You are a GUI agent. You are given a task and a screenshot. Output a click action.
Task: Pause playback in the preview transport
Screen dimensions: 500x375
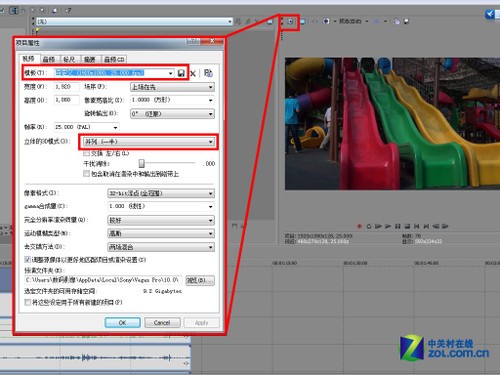point(397,226)
